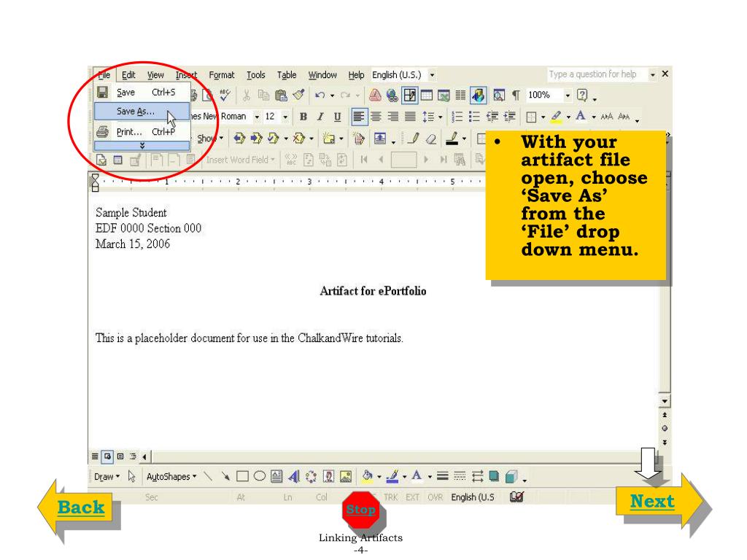The height and width of the screenshot is (560, 747).
Task: Click the Insert Table grid icon
Action: pos(427,96)
